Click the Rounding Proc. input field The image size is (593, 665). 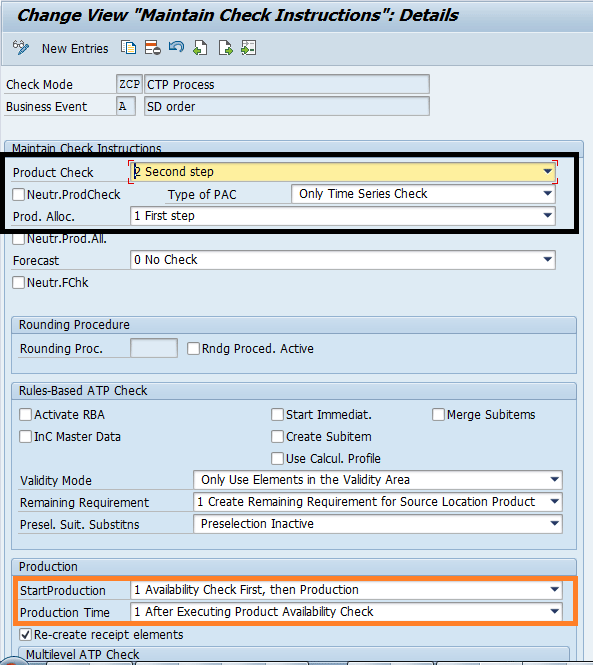(x=154, y=348)
